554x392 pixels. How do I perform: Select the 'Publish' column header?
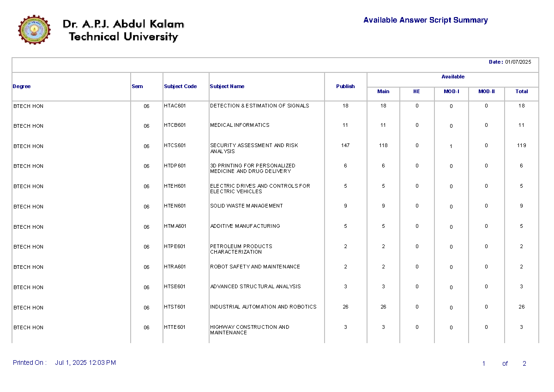pyautogui.click(x=345, y=86)
